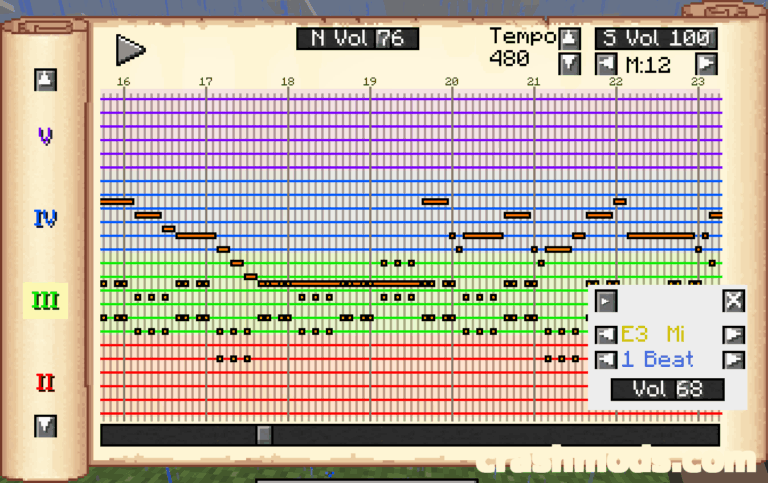This screenshot has height=483, width=768.
Task: Play the song with the large play arrow
Action: pos(130,49)
